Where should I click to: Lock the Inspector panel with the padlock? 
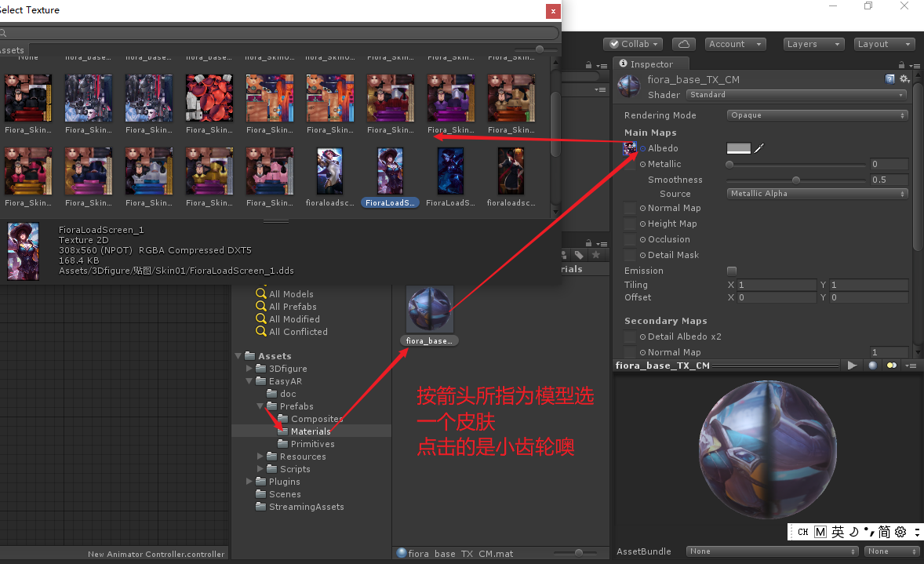coord(901,65)
